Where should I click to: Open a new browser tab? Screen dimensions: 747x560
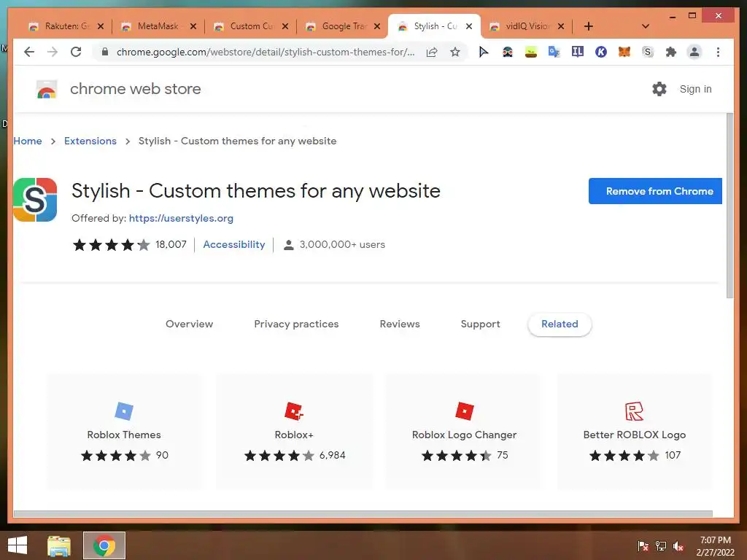click(x=589, y=26)
